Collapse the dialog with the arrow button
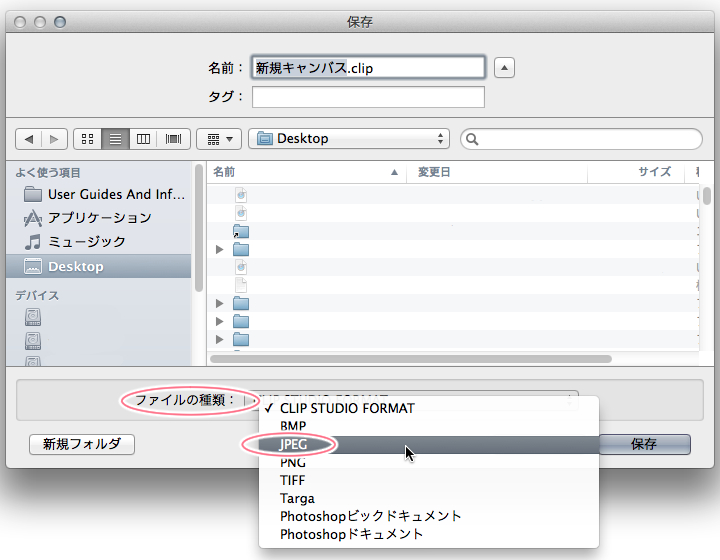The width and height of the screenshot is (720, 560). (x=505, y=68)
